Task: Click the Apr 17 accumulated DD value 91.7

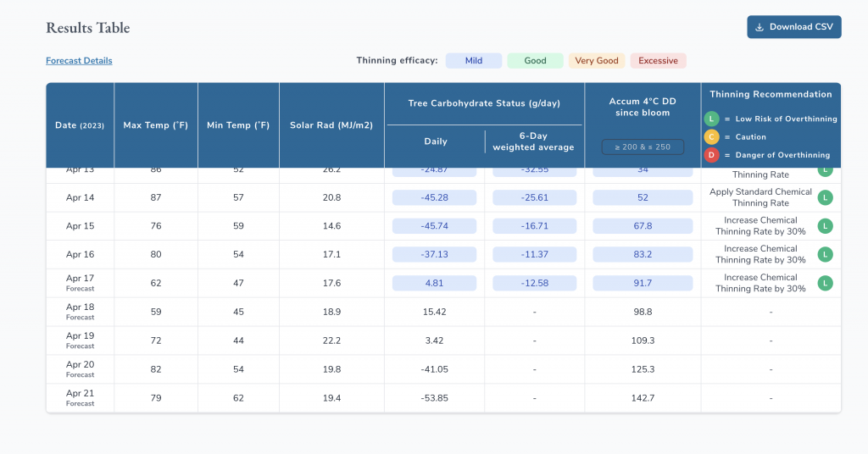Action: [643, 283]
